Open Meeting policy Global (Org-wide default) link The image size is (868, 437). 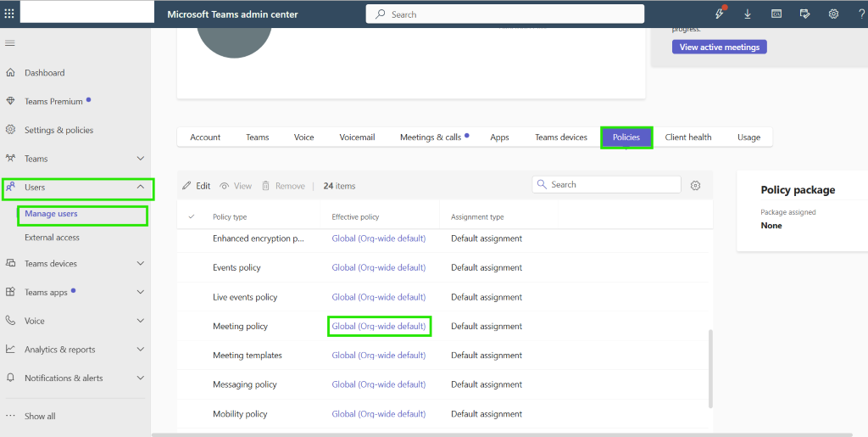[379, 326]
